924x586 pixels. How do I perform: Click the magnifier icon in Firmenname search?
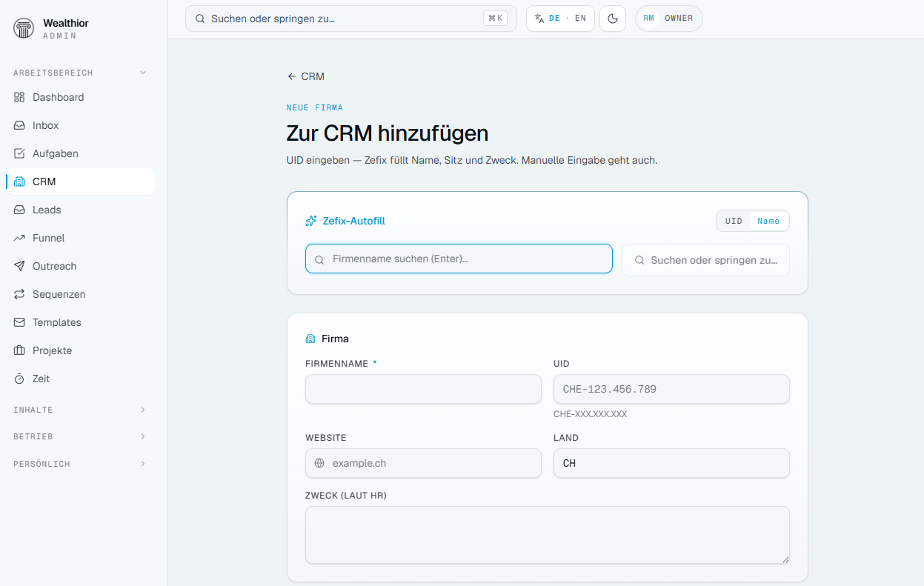click(319, 259)
